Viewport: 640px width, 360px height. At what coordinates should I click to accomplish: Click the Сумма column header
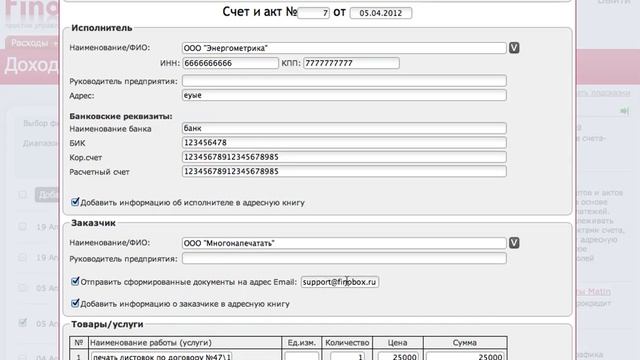click(x=464, y=343)
